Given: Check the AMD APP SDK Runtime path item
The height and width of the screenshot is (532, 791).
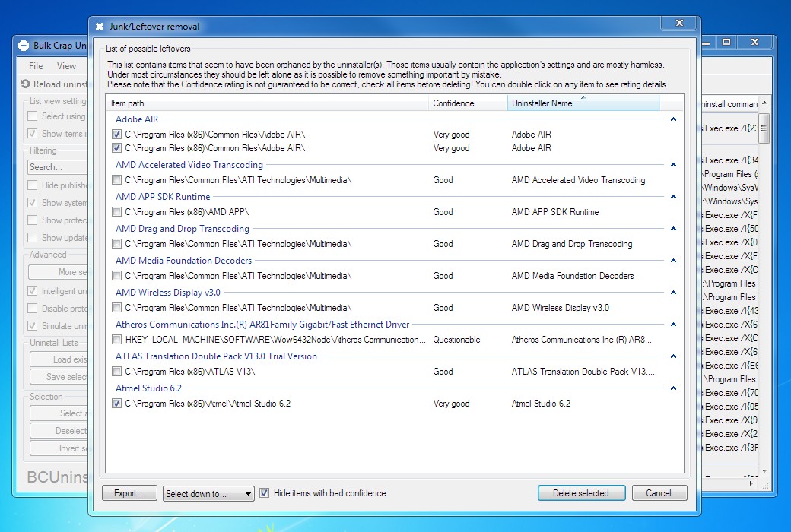Looking at the screenshot, I should pos(116,212).
